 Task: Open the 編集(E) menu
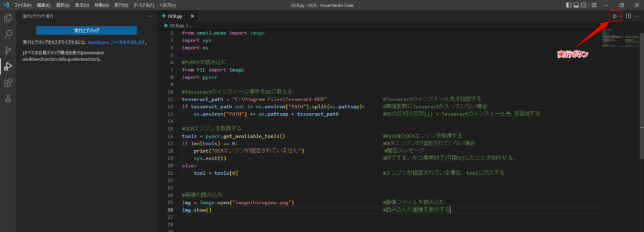click(x=43, y=5)
